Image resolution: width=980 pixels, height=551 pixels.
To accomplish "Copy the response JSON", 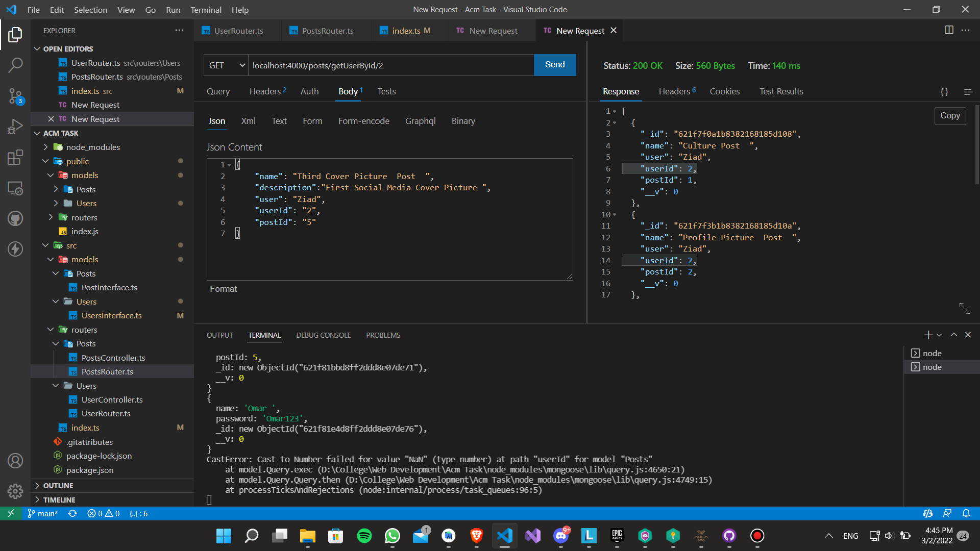I will (950, 116).
